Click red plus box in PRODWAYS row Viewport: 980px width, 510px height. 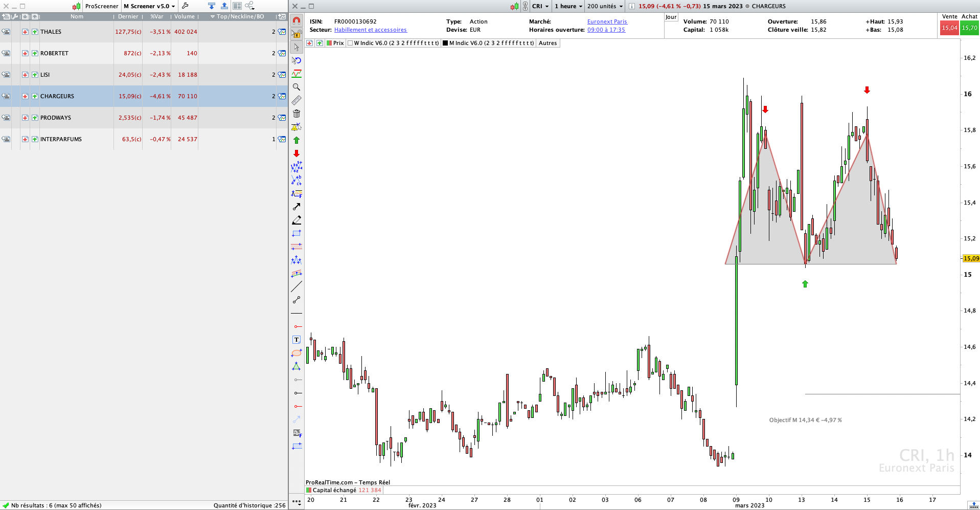(25, 118)
